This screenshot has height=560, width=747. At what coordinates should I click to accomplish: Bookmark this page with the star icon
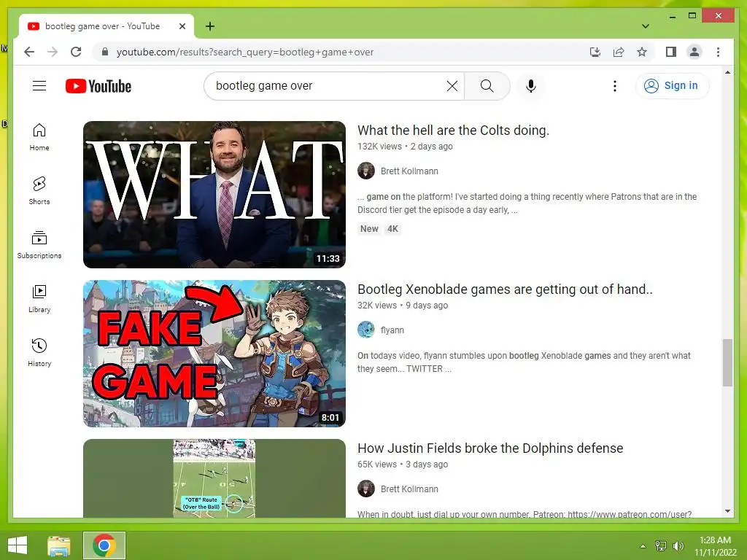point(642,52)
